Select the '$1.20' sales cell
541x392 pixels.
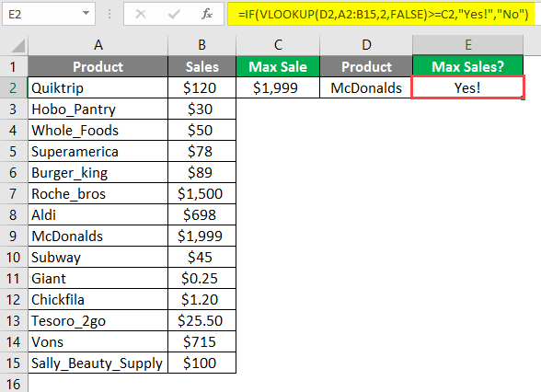[x=201, y=300]
